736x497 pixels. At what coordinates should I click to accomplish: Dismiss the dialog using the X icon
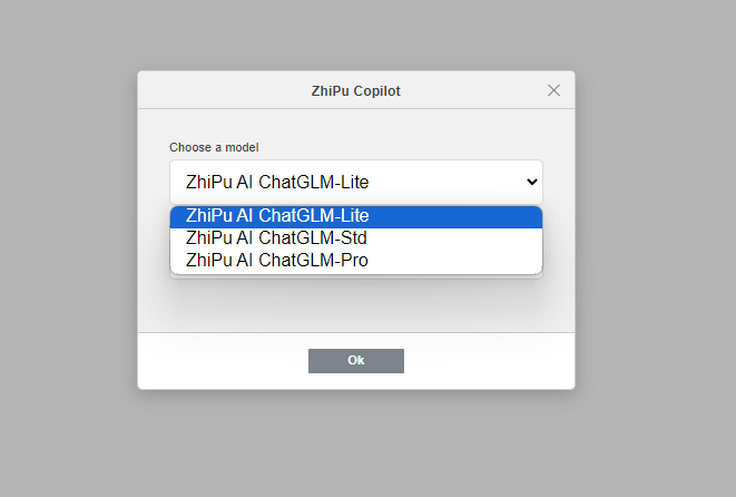[x=554, y=90]
